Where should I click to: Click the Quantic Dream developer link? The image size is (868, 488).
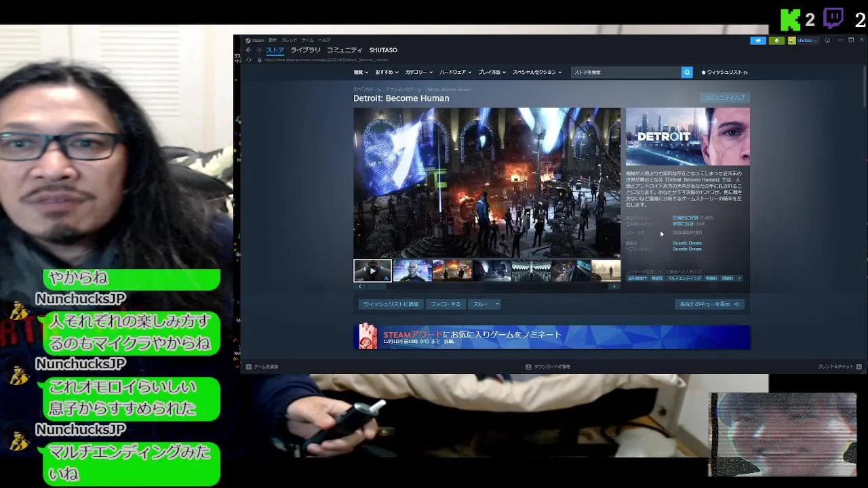687,243
